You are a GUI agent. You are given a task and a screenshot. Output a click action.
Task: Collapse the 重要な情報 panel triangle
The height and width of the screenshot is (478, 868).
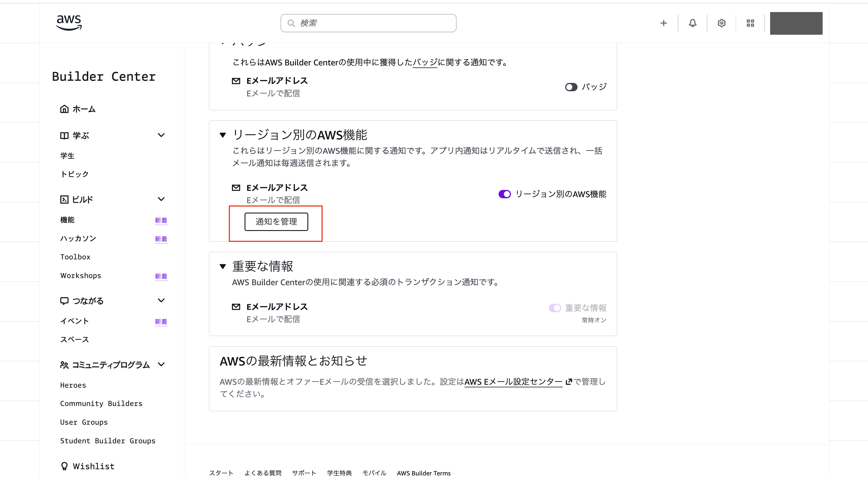click(222, 267)
